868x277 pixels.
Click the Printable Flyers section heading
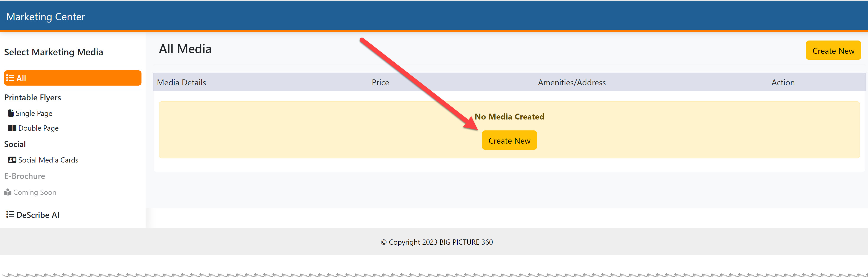tap(33, 98)
